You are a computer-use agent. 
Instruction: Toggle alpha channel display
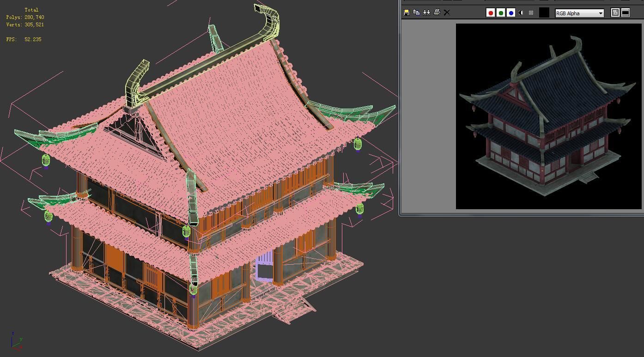[521, 13]
